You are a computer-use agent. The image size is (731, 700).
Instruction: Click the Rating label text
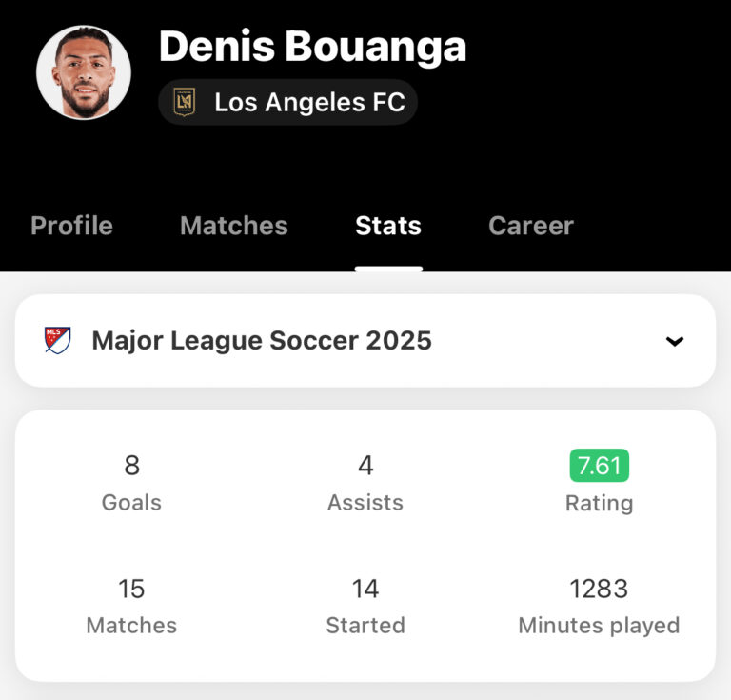coord(599,503)
